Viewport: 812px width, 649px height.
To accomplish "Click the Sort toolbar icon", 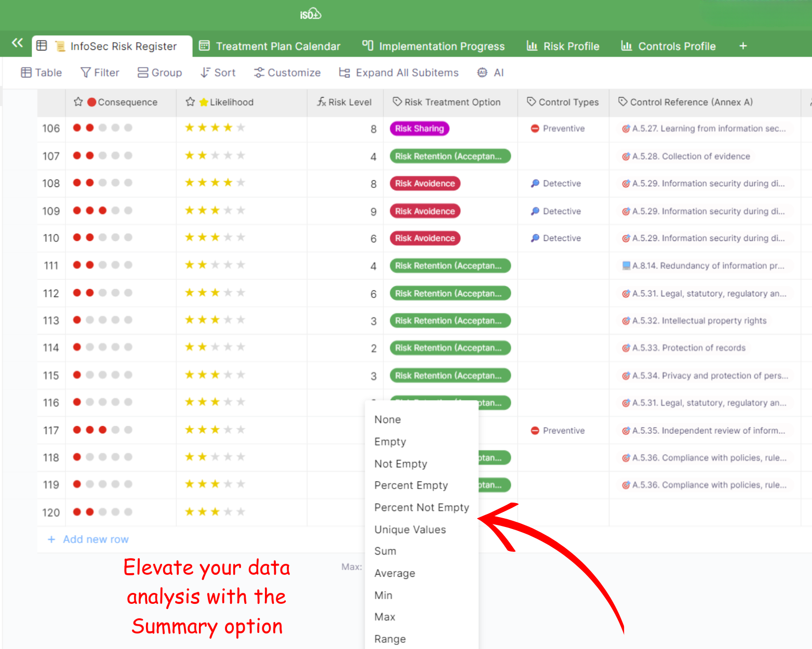I will 206,73.
